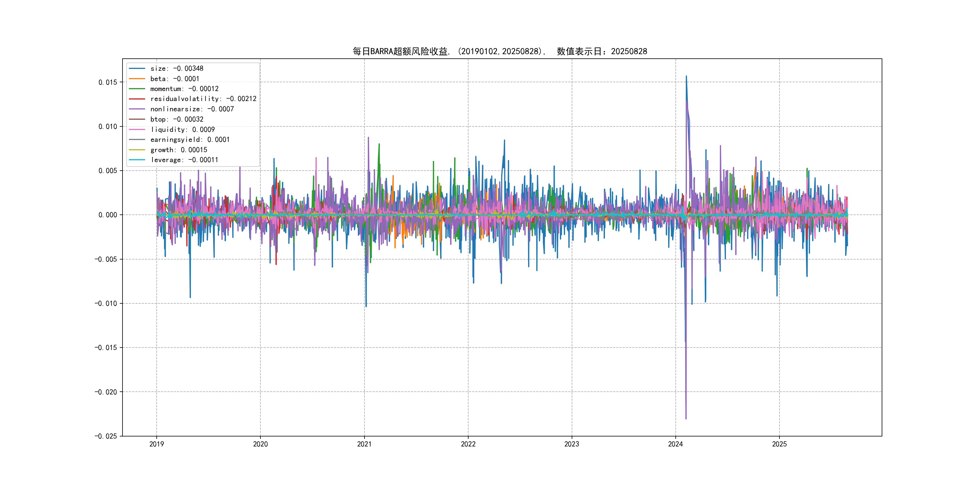Screen dimensions: 980x490
Task: Click the brown btop legend line
Action: tap(137, 119)
